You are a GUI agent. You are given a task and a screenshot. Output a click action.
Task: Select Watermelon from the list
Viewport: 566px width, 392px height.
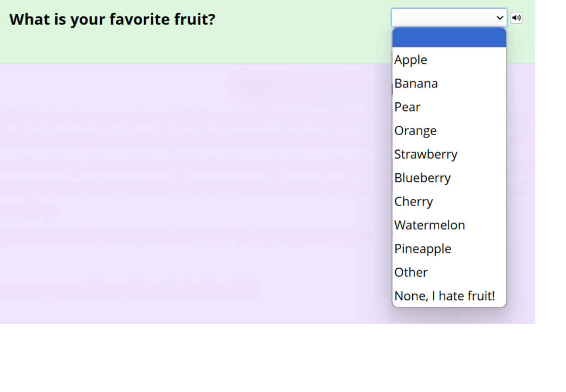(449, 225)
